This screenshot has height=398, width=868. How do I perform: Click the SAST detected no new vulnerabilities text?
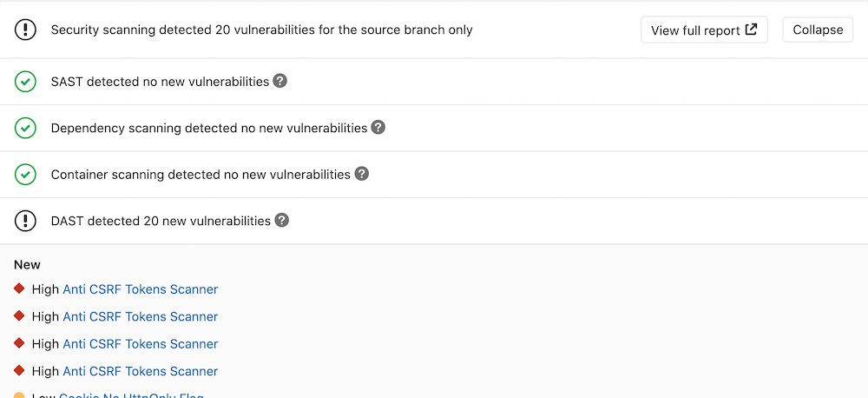[160, 82]
